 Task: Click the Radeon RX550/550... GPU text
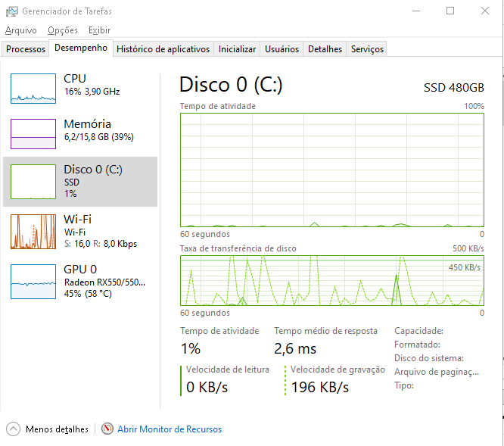click(x=104, y=282)
